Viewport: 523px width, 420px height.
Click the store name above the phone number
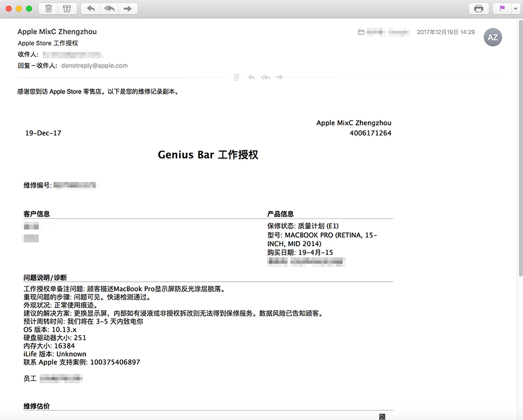[x=353, y=123]
